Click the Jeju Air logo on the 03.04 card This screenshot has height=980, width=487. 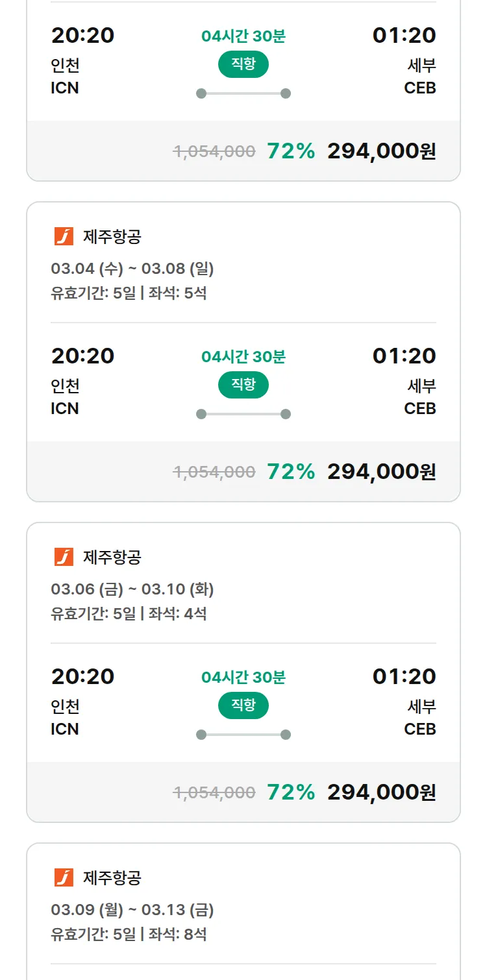click(64, 237)
